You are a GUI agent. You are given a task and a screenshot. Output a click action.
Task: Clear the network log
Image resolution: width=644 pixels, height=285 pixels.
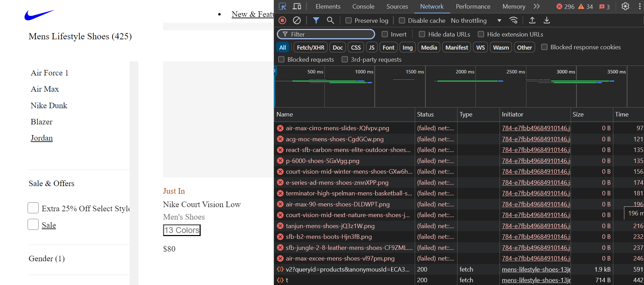click(297, 20)
